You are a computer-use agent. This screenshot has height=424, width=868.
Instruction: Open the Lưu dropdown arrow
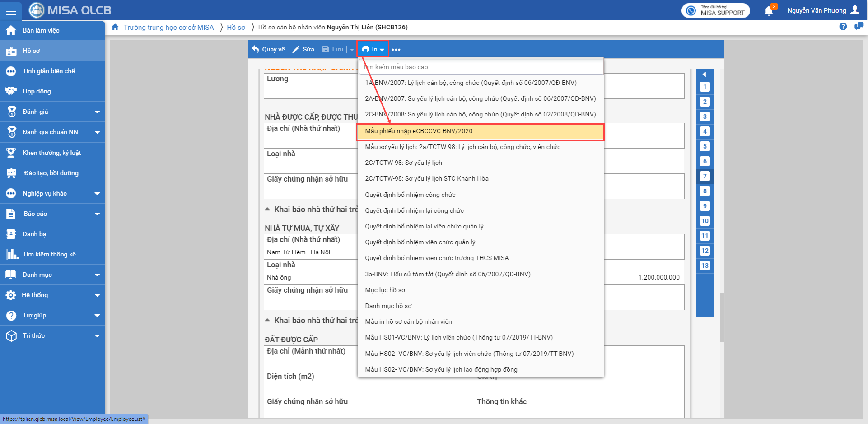click(x=352, y=50)
